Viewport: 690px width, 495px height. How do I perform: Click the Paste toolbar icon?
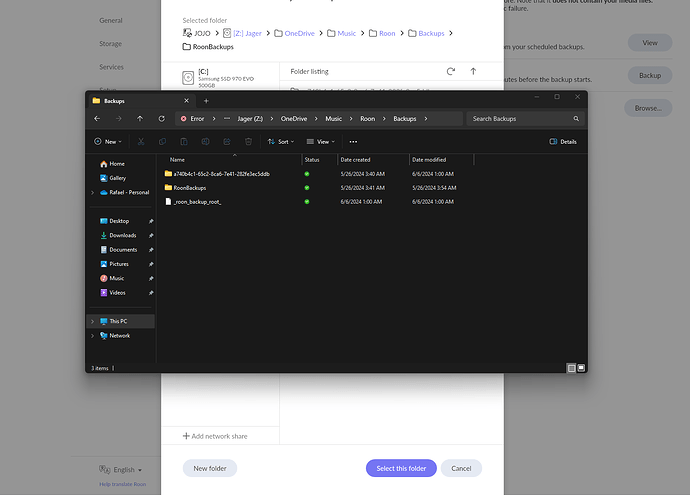click(184, 142)
